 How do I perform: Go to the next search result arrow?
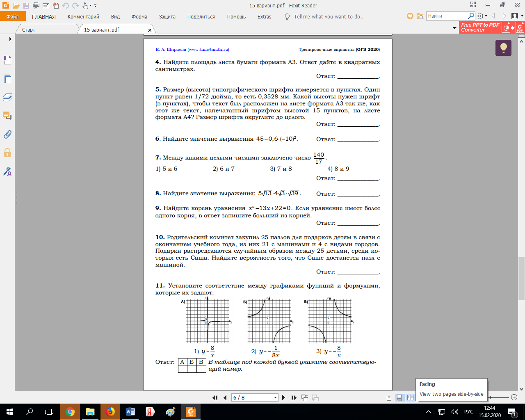(x=504, y=16)
